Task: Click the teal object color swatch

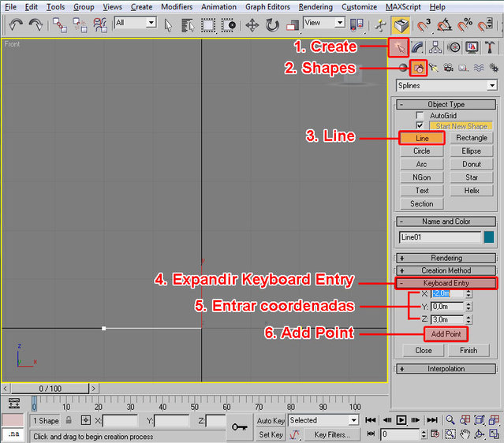Action: 489,236
